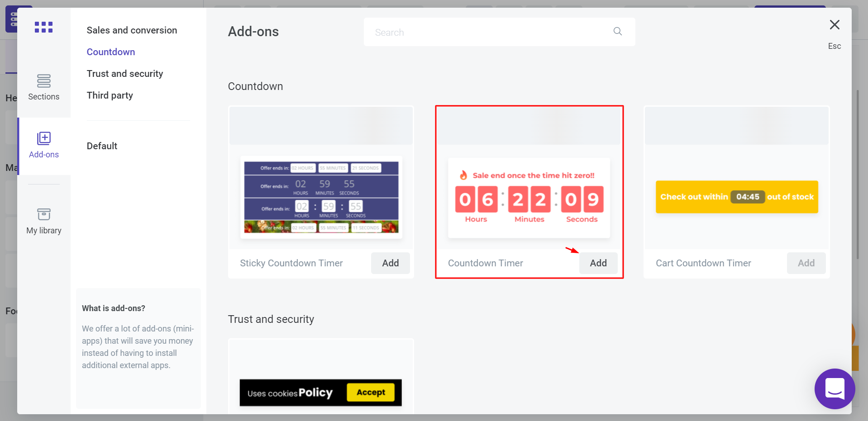Select the Add-ons sidebar icon
The image size is (868, 421).
pos(44,138)
